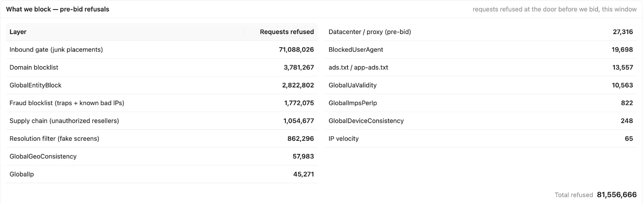Click the value 27,316

[x=623, y=32]
